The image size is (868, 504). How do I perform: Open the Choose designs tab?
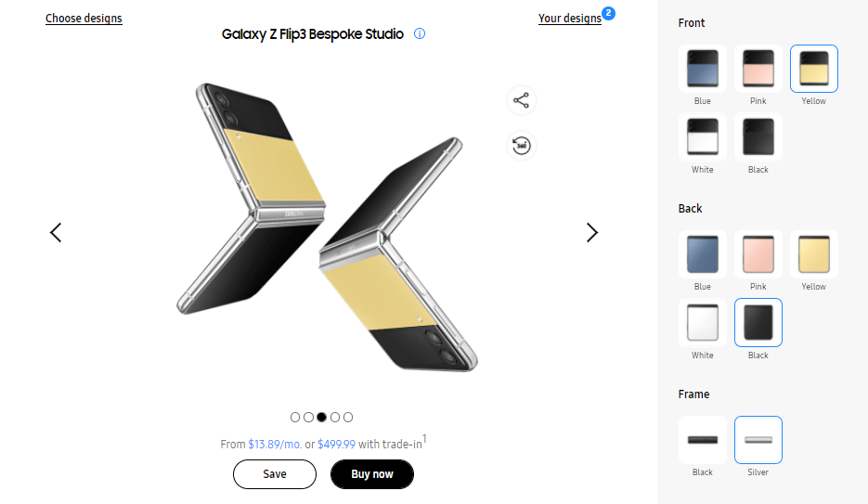(x=84, y=18)
